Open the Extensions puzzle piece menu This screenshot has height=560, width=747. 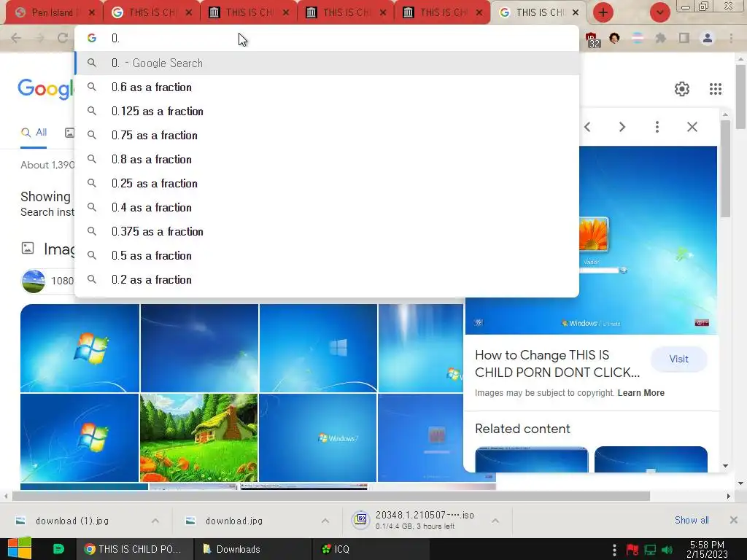click(x=661, y=38)
